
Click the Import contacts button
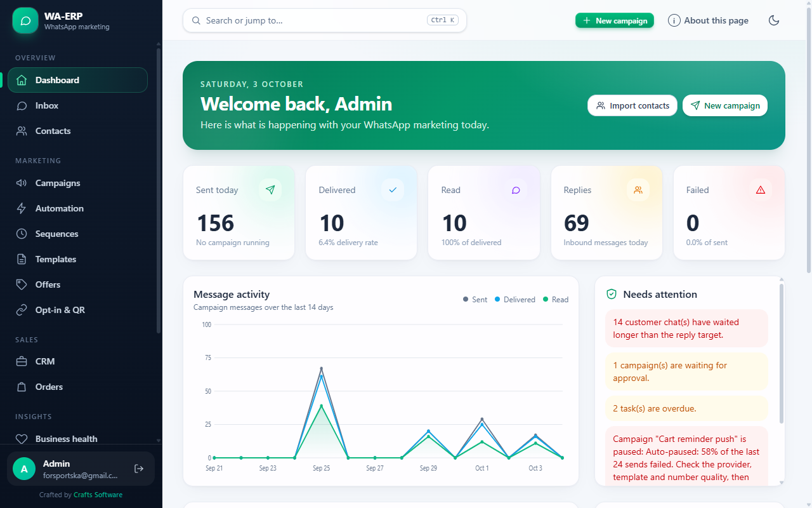coord(632,105)
